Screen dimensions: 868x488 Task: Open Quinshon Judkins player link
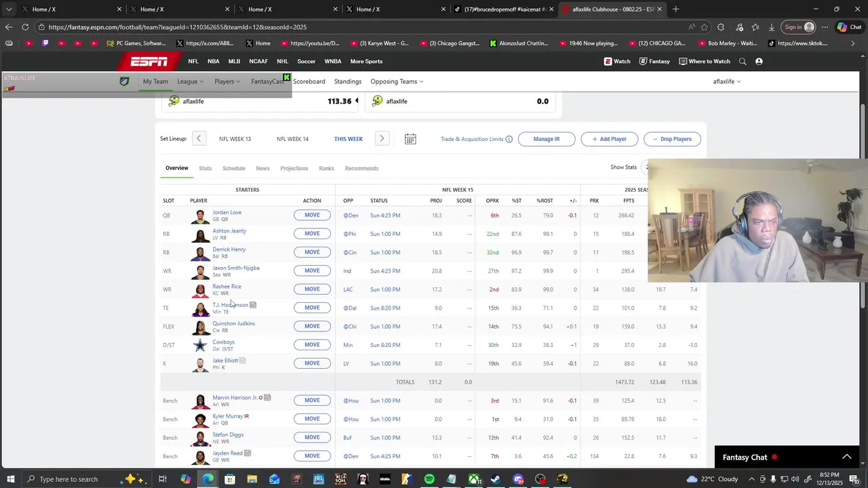(x=234, y=323)
